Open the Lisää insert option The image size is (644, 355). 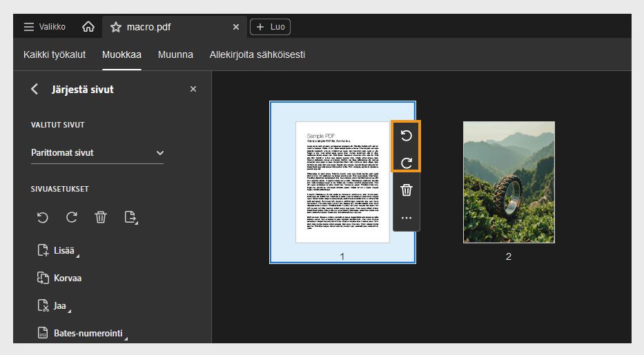pyautogui.click(x=58, y=250)
